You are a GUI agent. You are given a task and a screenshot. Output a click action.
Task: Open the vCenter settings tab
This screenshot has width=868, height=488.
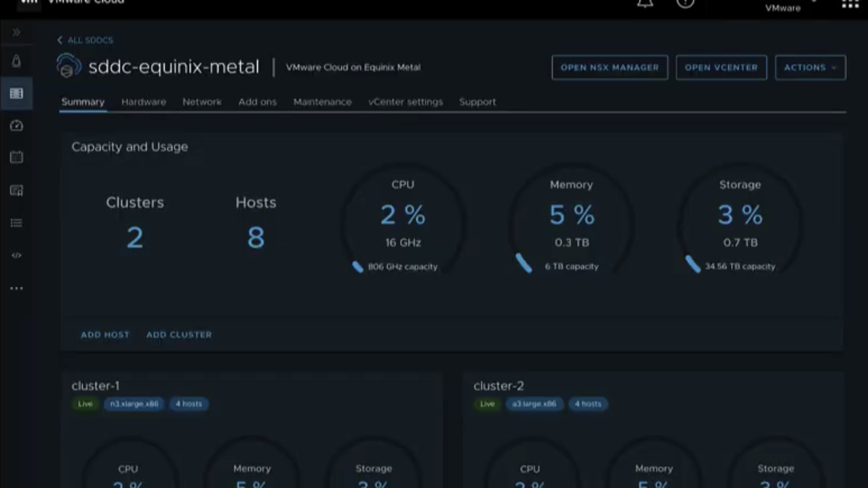click(406, 102)
